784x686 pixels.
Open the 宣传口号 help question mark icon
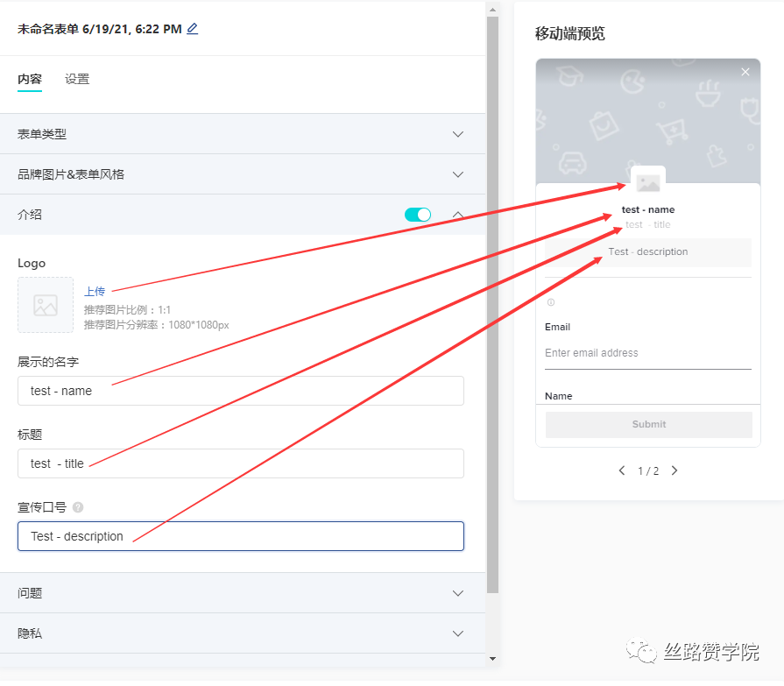pyautogui.click(x=78, y=506)
